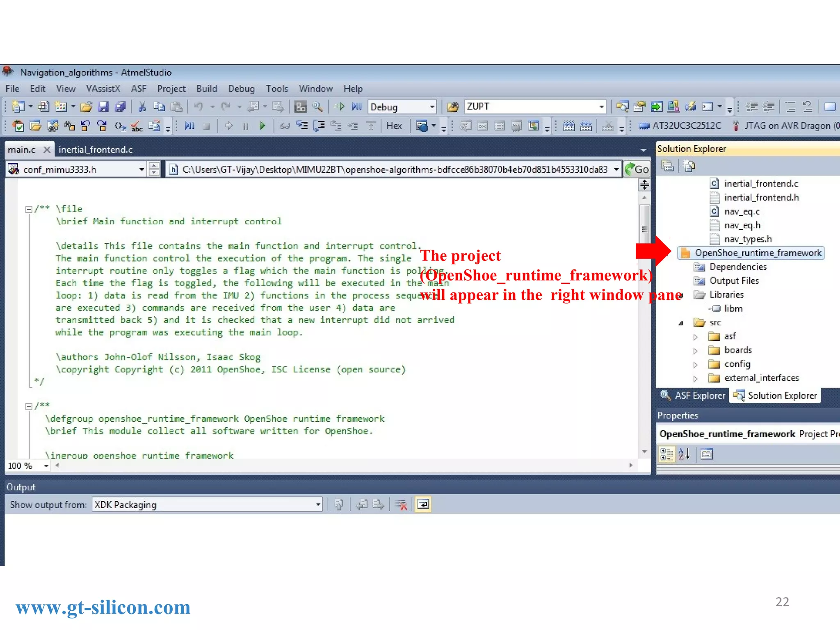Click the Undo arrow icon
Screen dimensions: 840x630
click(199, 107)
